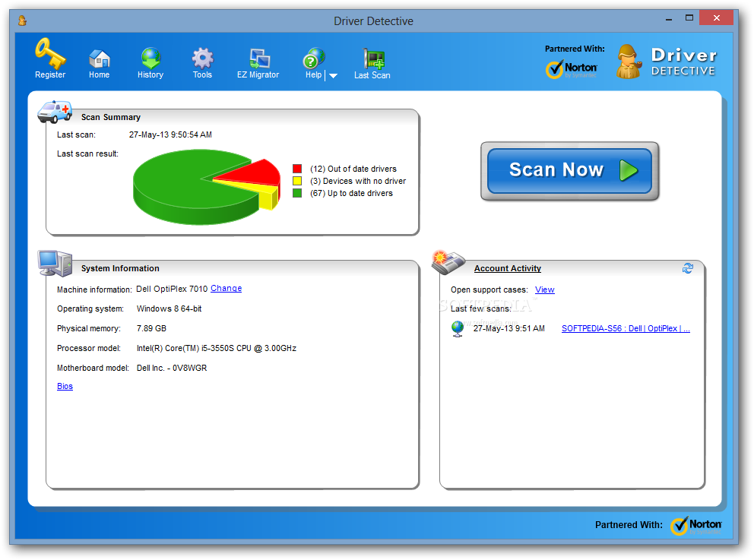This screenshot has height=560, width=754.
Task: Click the globe icon beside the 27-May-13 scan
Action: click(x=458, y=329)
